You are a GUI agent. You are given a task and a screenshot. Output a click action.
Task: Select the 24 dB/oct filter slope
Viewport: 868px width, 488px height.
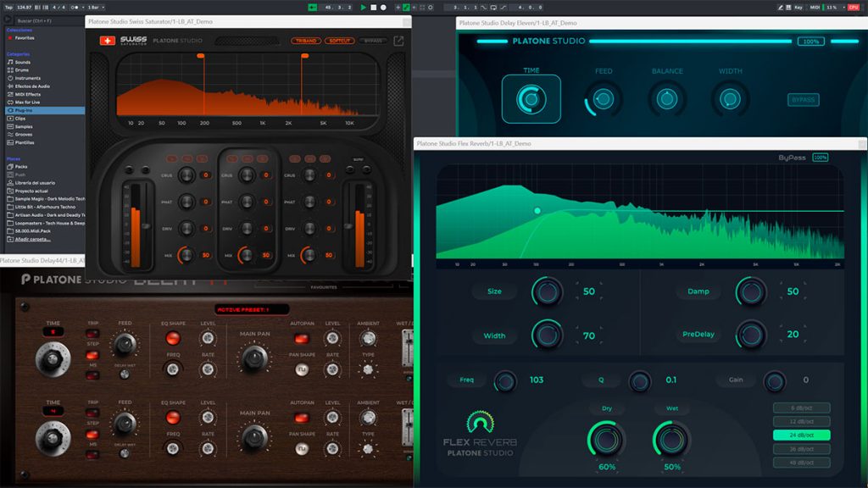pos(802,435)
